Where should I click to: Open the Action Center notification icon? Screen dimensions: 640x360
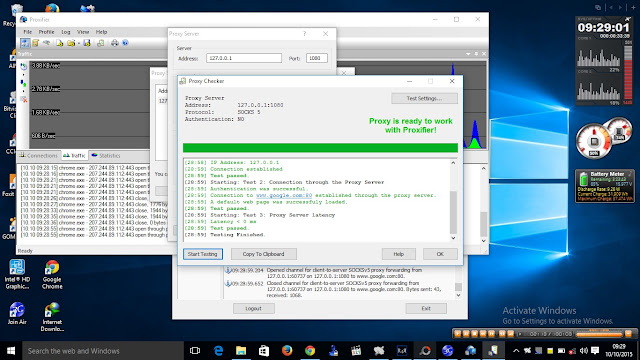[x=595, y=351]
